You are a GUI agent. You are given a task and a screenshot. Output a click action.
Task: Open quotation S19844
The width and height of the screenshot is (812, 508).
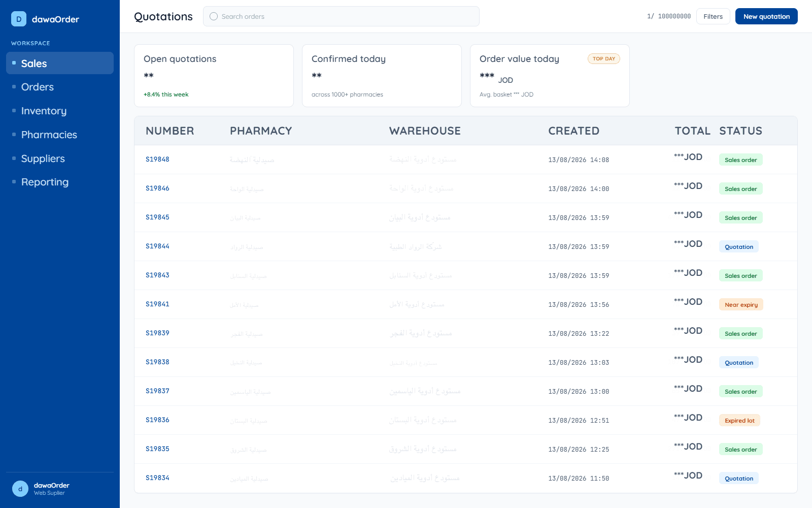tap(157, 246)
